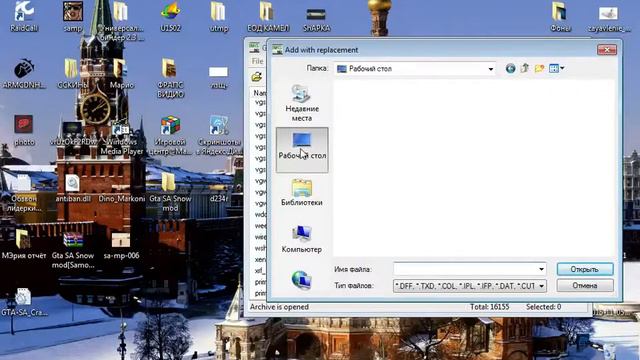Viewport: 640px width, 360px height.
Task: Select the sa-mp-006 desktop icon
Action: [x=121, y=246]
